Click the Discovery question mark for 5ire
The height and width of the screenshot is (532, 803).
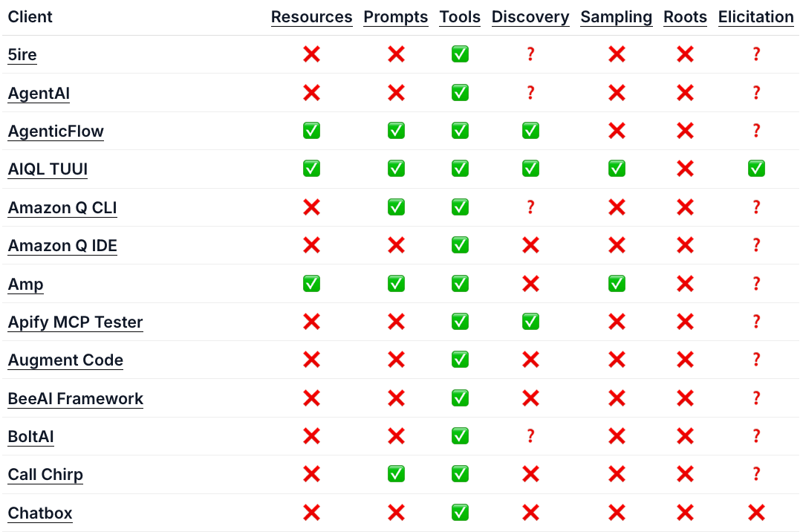pos(530,54)
